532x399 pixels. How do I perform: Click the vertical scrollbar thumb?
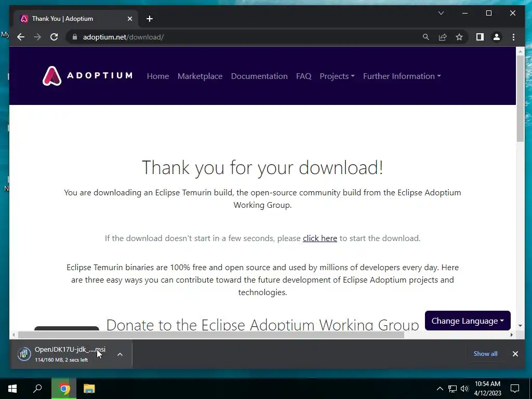click(520, 98)
